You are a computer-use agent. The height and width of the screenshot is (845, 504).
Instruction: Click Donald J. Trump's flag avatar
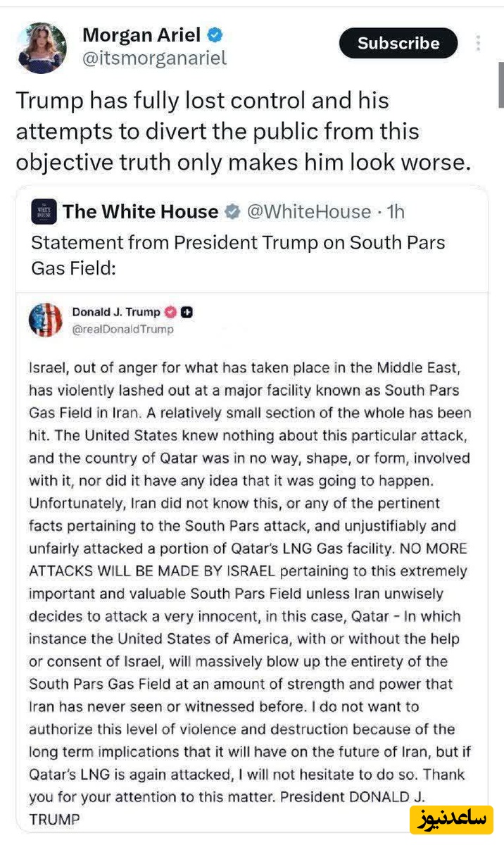pos(45,319)
